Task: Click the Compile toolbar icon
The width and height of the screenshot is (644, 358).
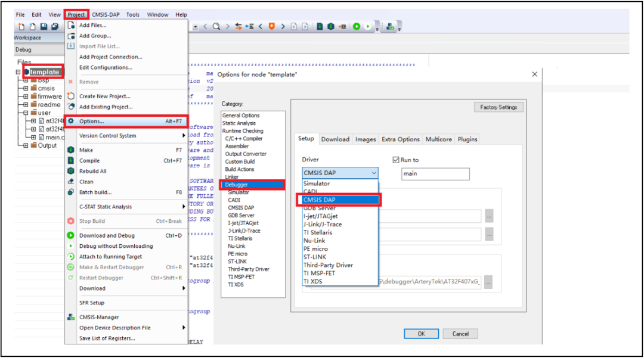Action: 320,26
